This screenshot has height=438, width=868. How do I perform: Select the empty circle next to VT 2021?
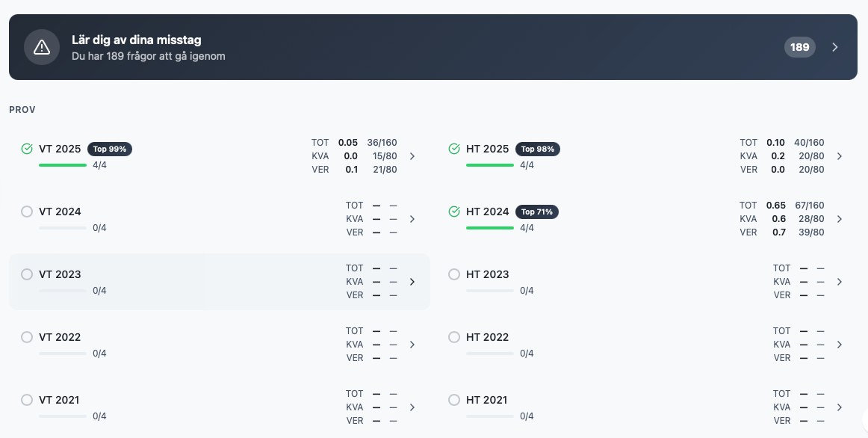[x=27, y=400]
